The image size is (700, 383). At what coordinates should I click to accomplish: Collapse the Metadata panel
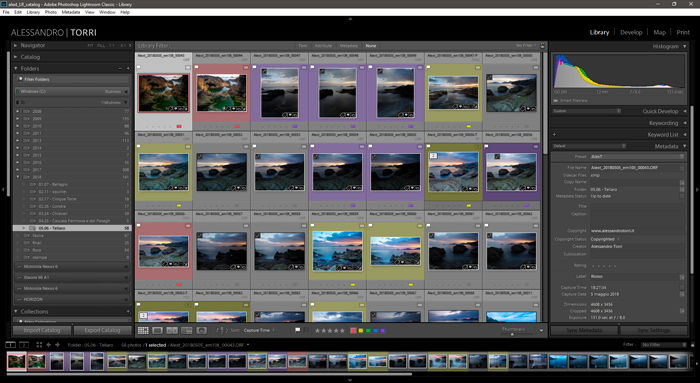(684, 146)
